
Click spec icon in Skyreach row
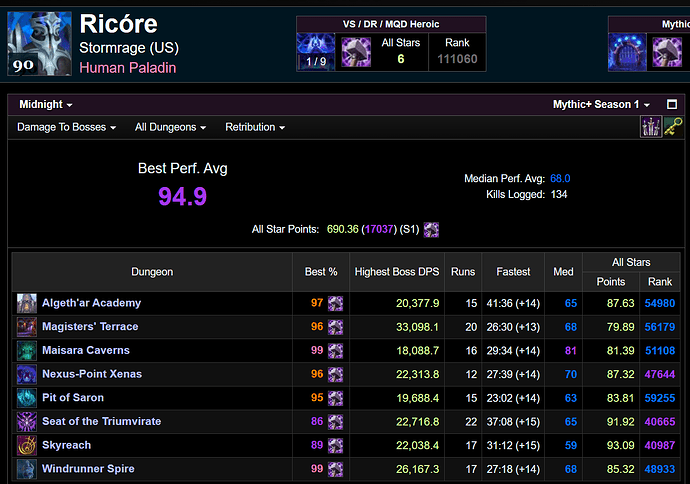pos(335,446)
